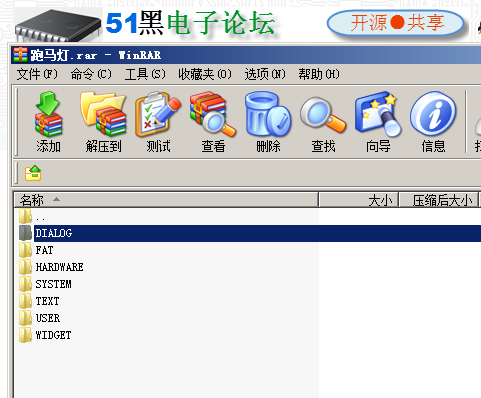Sort by the 名称 column header

[x=166, y=200]
